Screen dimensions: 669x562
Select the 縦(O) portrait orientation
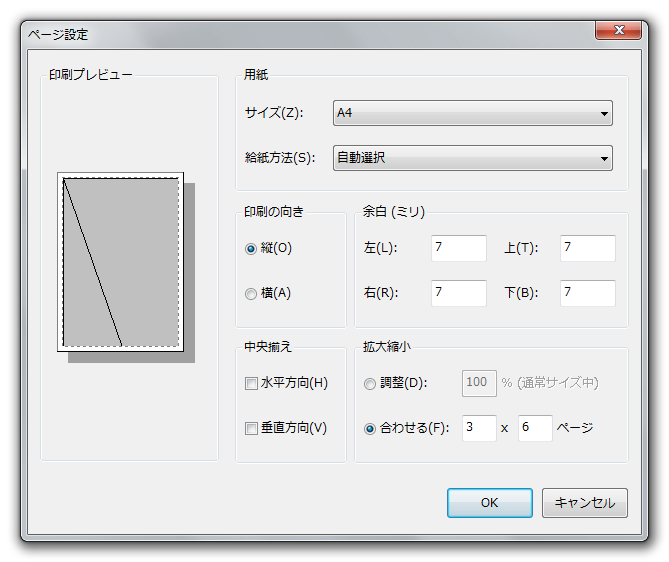click(x=251, y=249)
